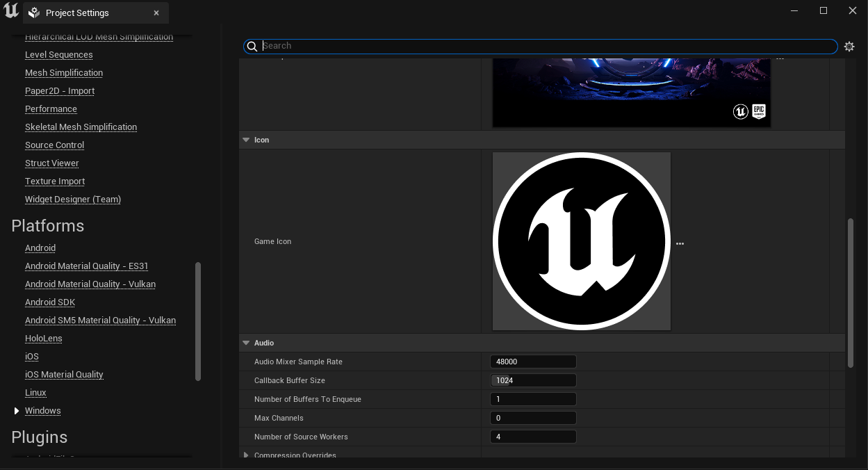Collapse the Audio section
Viewport: 868px width, 470px height.
[x=246, y=343]
